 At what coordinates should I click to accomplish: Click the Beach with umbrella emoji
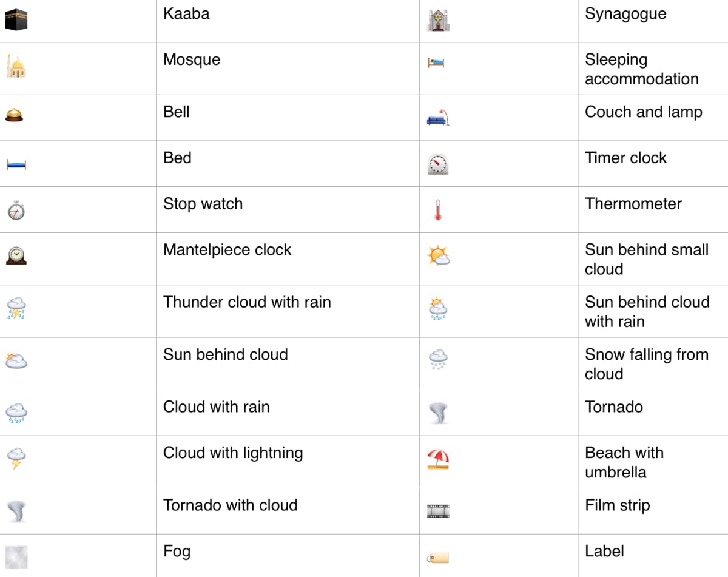(x=438, y=459)
